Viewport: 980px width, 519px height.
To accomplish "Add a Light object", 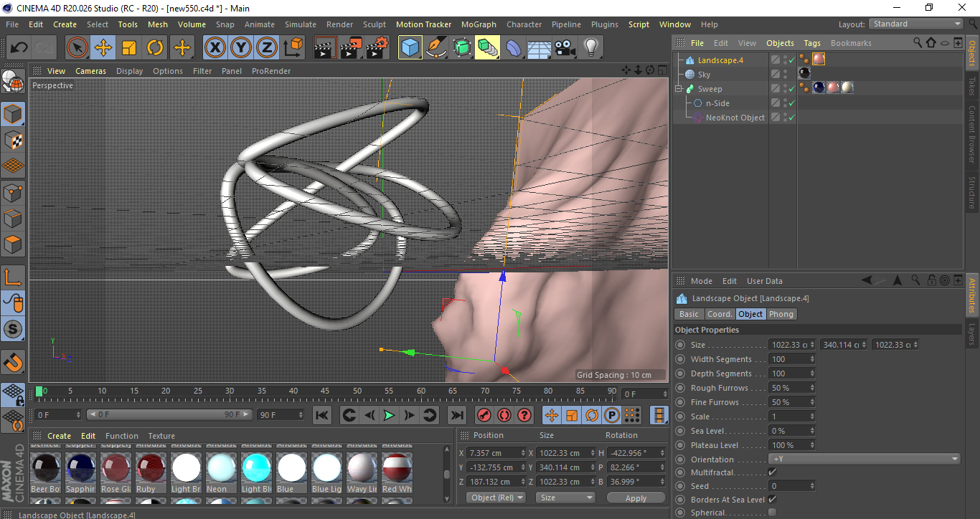I will (591, 48).
